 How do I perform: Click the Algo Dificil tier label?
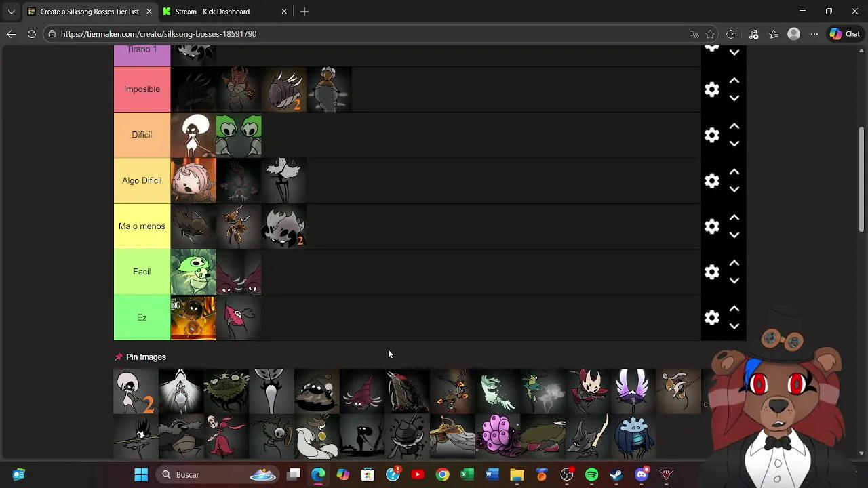click(142, 180)
